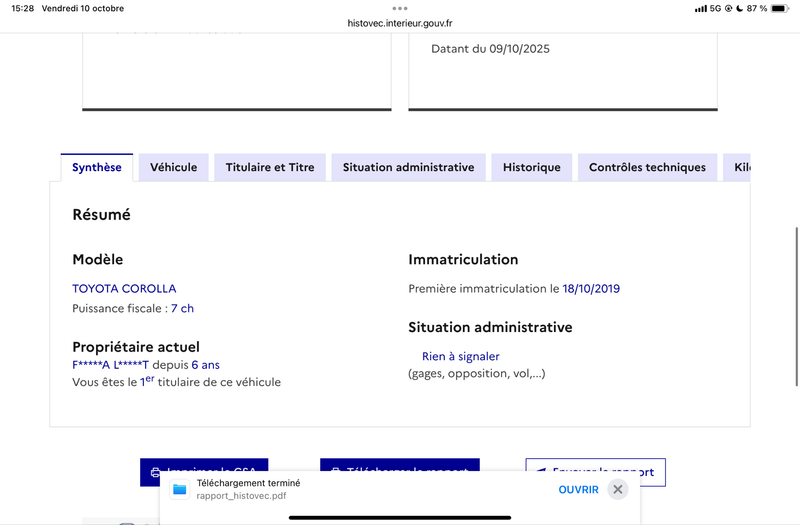Click the Propriétaire actuel heading
The height and width of the screenshot is (525, 800).
pyautogui.click(x=136, y=347)
